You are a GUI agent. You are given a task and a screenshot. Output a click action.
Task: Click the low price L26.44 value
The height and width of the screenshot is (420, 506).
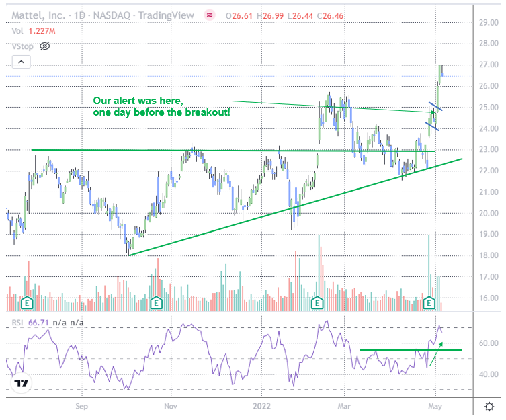300,16
